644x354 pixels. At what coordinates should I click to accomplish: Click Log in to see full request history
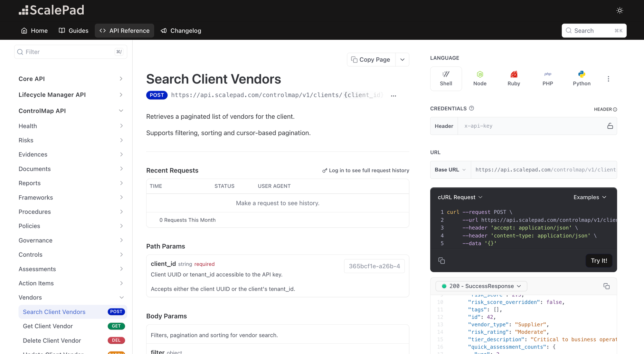coord(366,171)
